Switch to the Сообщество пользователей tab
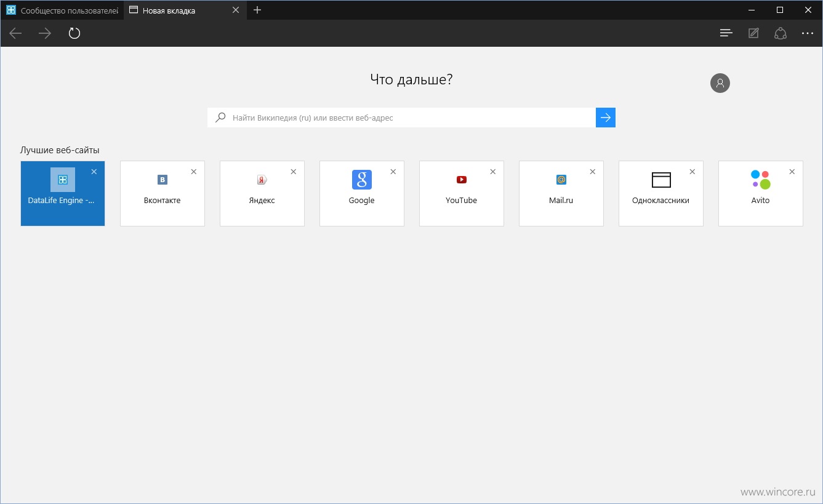Viewport: 823px width, 504px height. (x=62, y=10)
